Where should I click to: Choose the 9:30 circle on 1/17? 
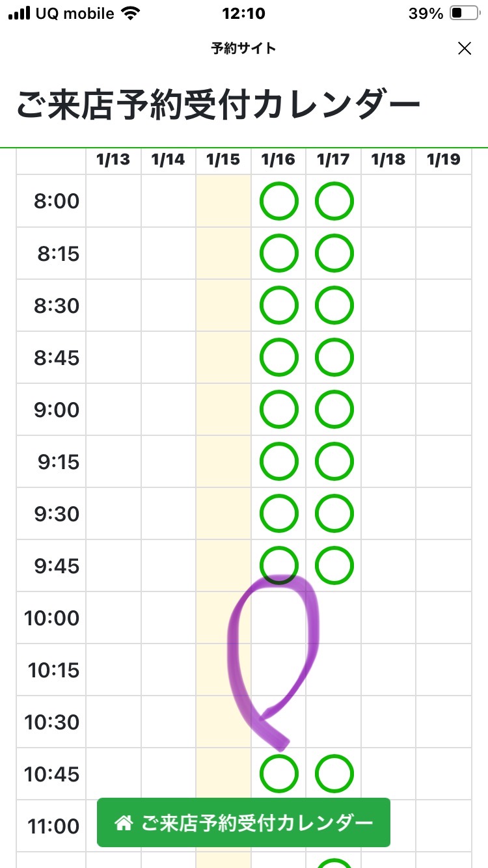(334, 513)
